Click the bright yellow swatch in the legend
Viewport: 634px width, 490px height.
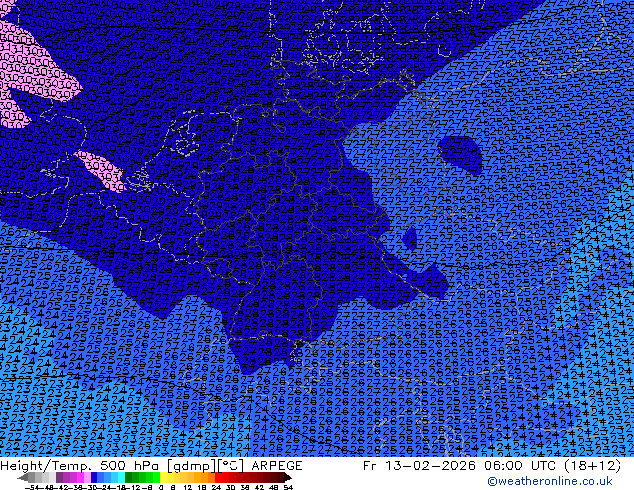[x=164, y=477]
